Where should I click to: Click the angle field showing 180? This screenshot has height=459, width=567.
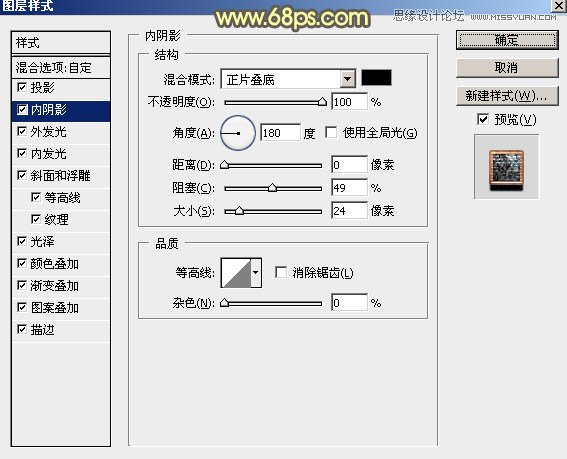click(280, 133)
